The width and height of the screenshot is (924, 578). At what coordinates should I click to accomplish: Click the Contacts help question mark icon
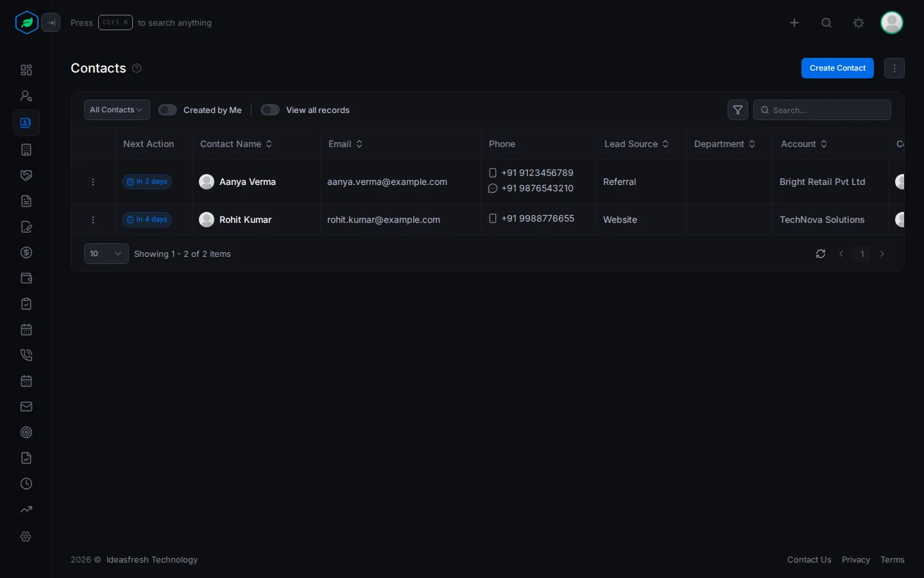137,68
